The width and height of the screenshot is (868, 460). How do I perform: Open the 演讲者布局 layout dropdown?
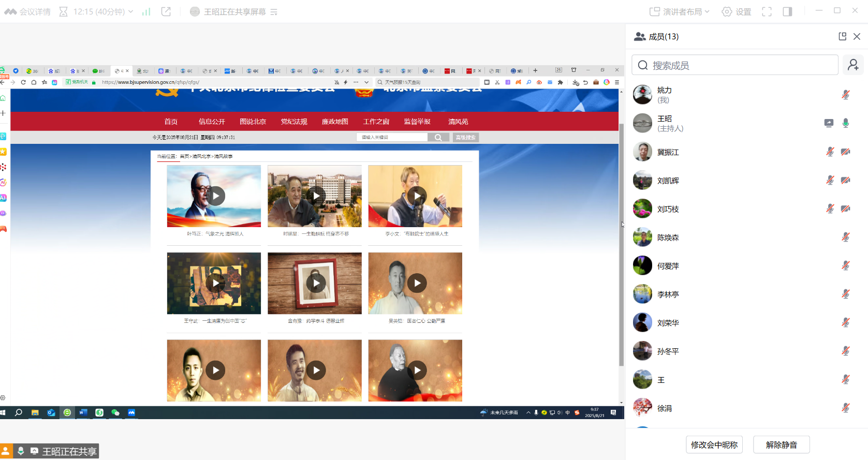click(x=680, y=11)
